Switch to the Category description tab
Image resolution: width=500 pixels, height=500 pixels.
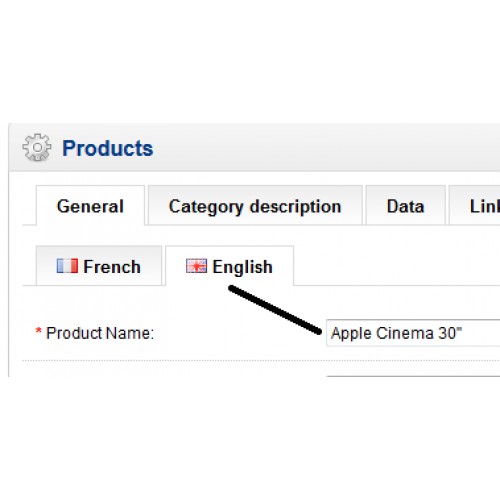click(255, 206)
